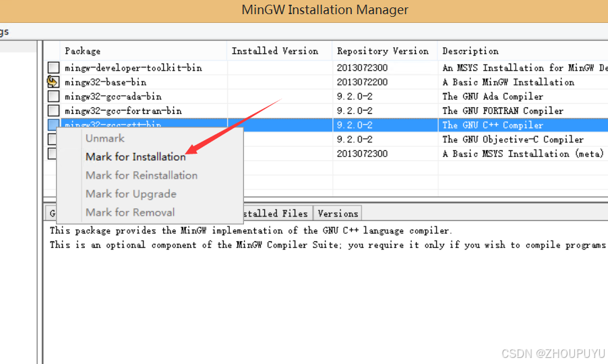Click the marked mingw32-base-bin checkbox icon
608x364 pixels.
click(53, 82)
